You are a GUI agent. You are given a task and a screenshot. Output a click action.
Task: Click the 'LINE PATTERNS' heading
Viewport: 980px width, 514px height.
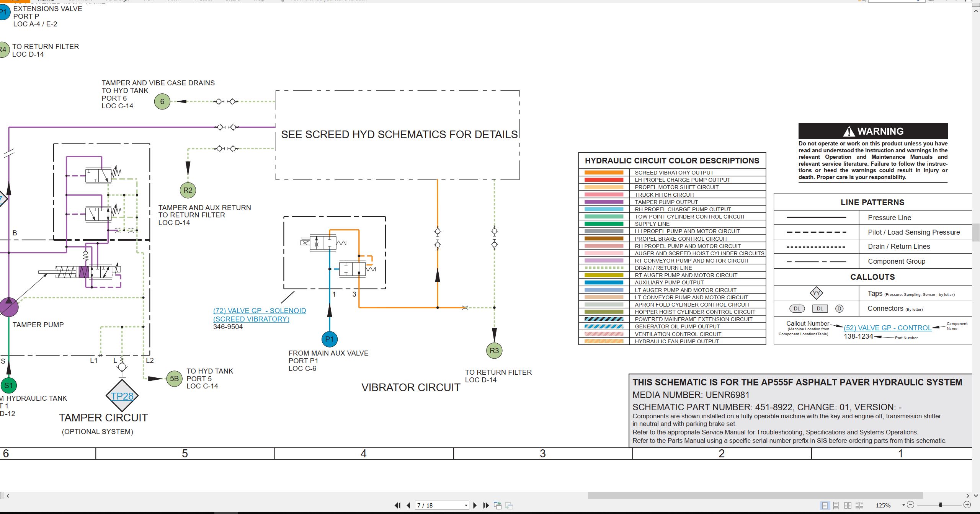(872, 202)
